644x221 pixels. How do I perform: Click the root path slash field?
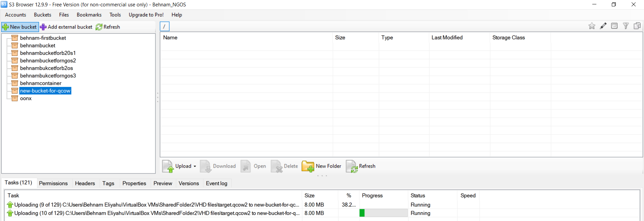point(164,26)
